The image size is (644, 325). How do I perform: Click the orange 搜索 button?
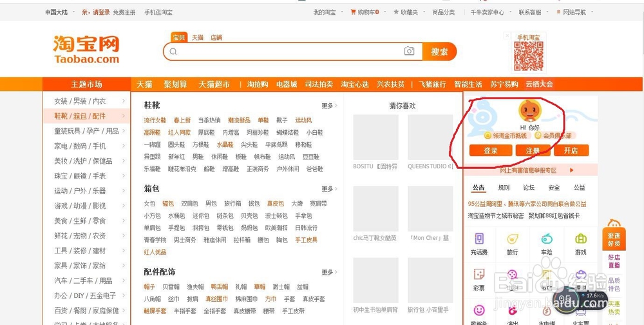point(439,52)
